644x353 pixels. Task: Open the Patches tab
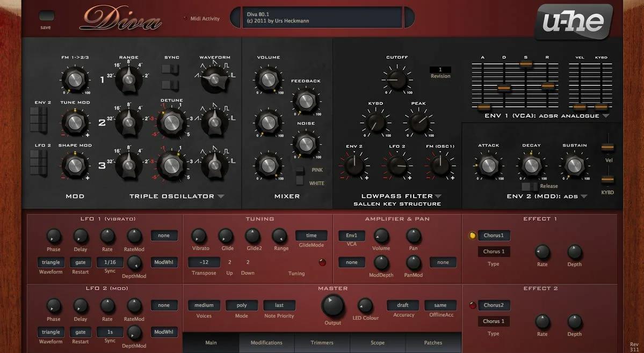(433, 343)
